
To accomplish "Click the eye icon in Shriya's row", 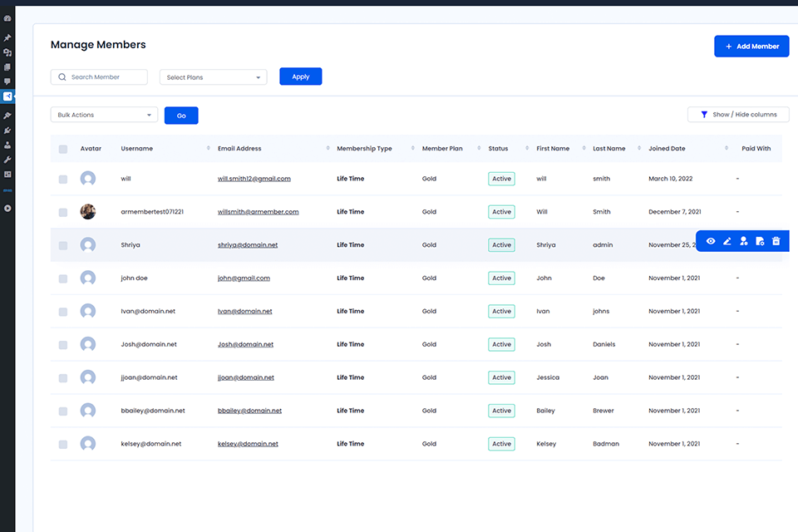I will [x=711, y=241].
